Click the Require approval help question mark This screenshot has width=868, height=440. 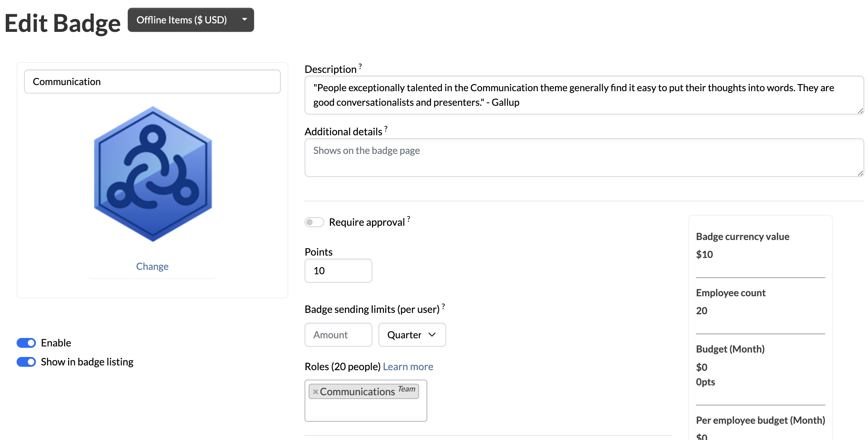pos(409,219)
